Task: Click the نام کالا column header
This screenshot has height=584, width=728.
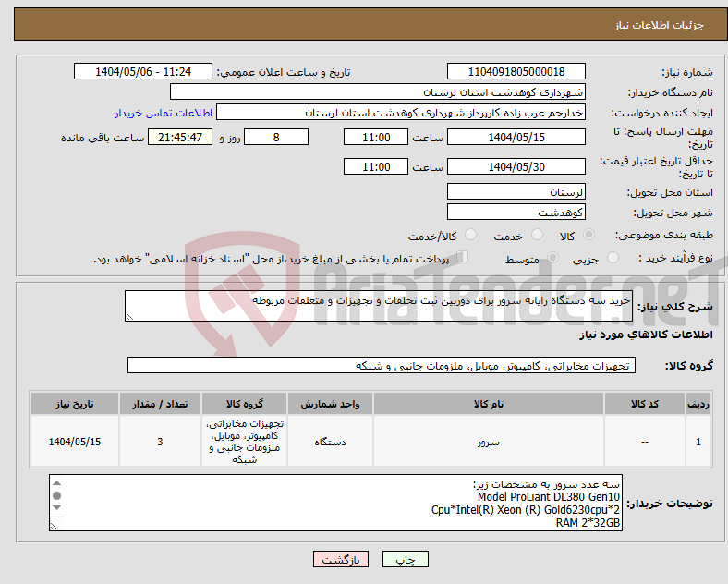Action: tap(488, 404)
